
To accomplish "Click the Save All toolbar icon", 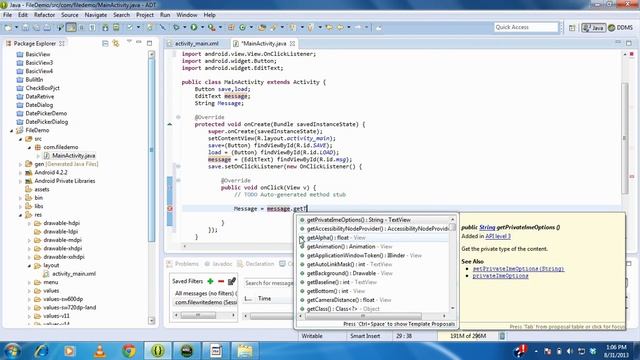I will 36,27.
